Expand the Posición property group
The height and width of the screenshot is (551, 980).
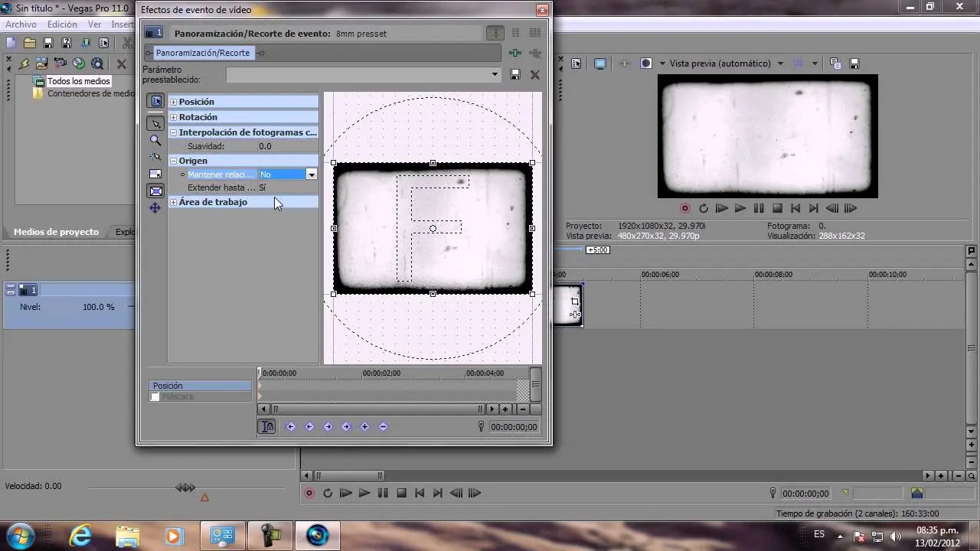[x=173, y=102]
